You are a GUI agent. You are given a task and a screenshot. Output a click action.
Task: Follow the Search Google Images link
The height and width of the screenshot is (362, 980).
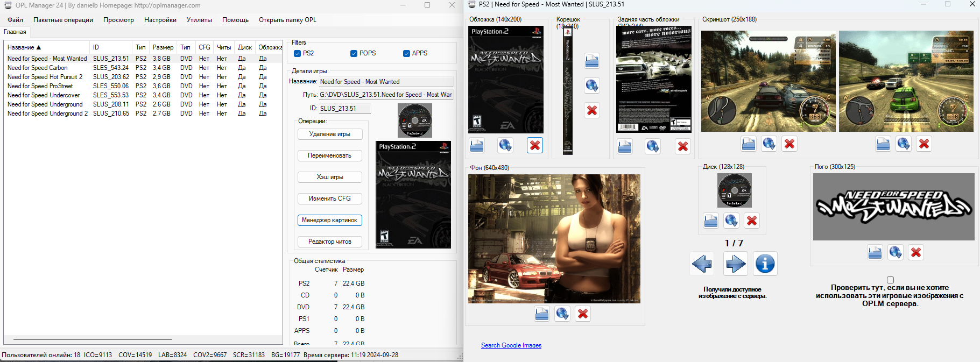(511, 345)
